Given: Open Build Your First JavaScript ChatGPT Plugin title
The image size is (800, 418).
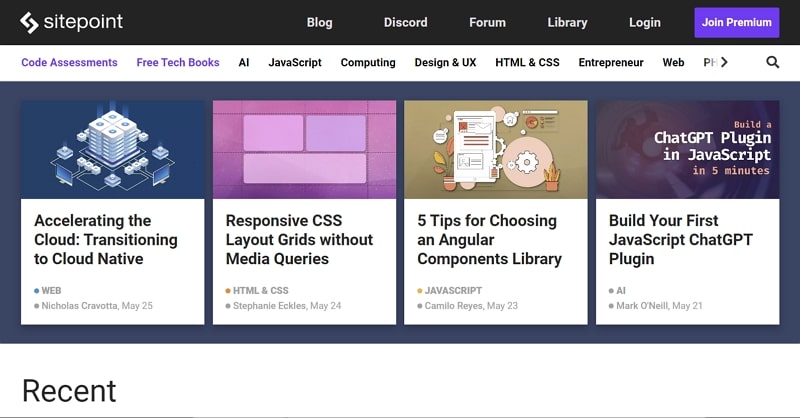Looking at the screenshot, I should [x=681, y=239].
